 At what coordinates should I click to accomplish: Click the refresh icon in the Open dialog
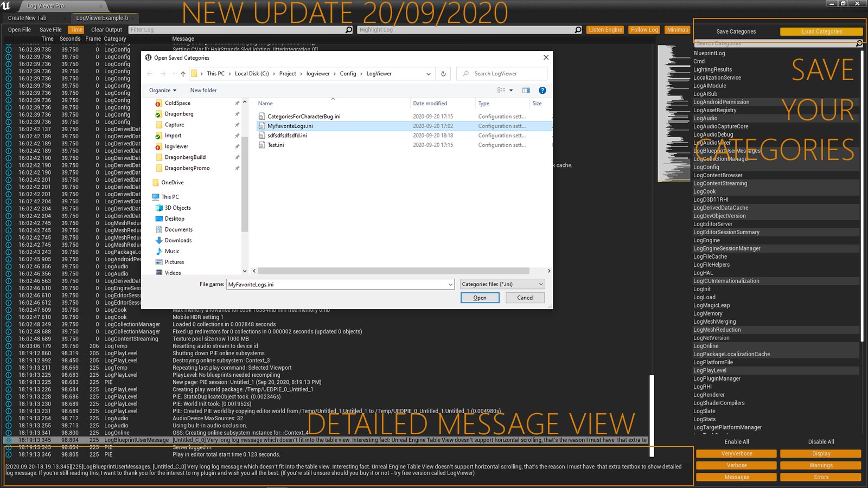coord(443,73)
